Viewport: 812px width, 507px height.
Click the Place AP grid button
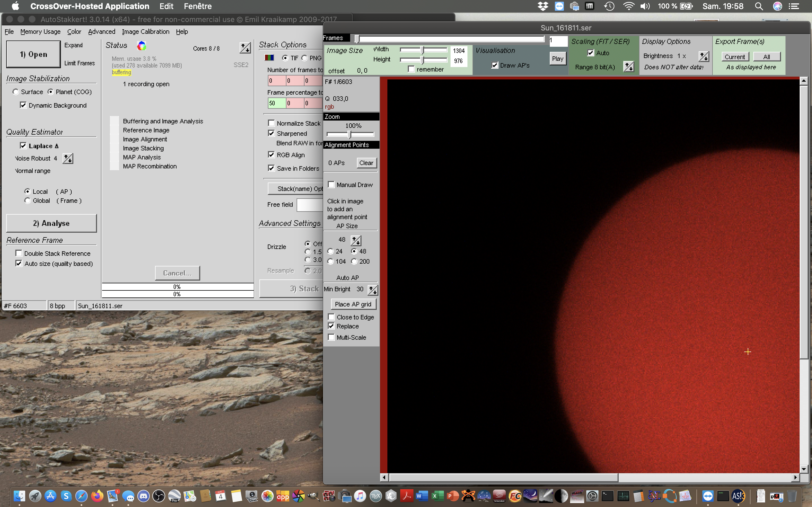353,304
